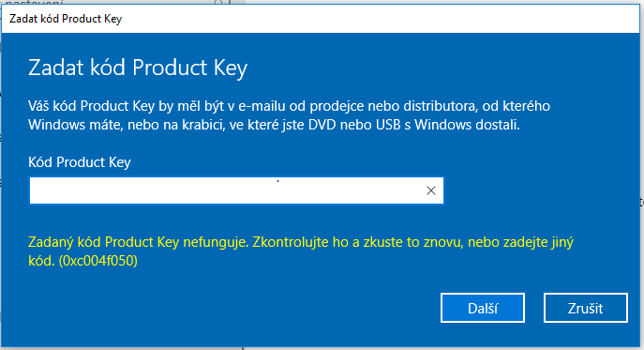The width and height of the screenshot is (644, 350).
Task: Click the large heading Zadat kód Product Key
Action: (138, 68)
